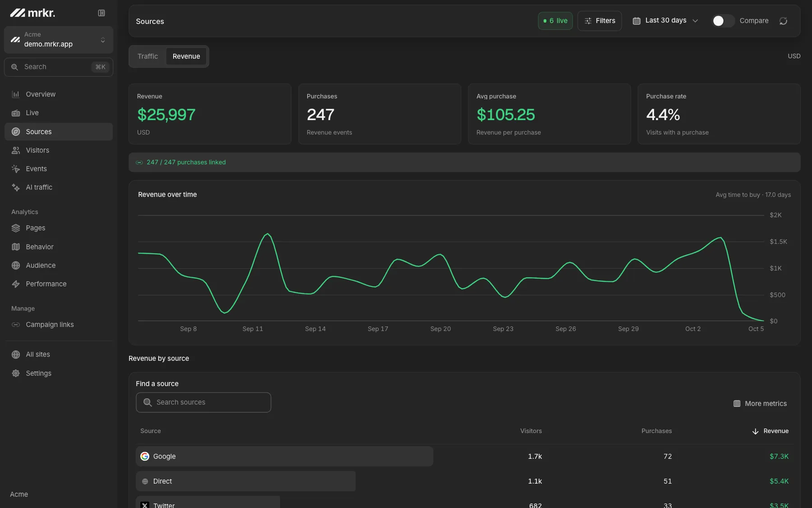
Task: Sort by Source column header
Action: click(151, 431)
